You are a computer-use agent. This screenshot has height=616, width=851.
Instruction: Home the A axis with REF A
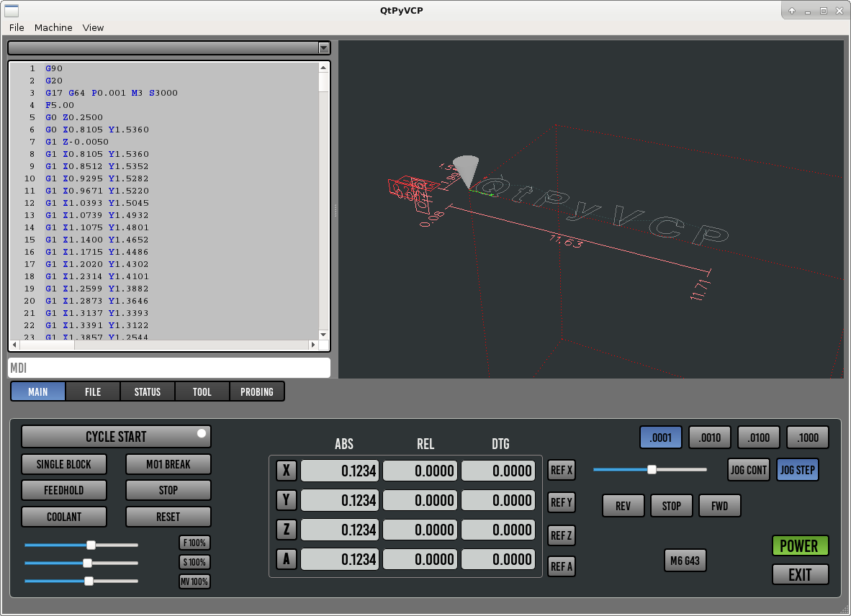point(562,566)
